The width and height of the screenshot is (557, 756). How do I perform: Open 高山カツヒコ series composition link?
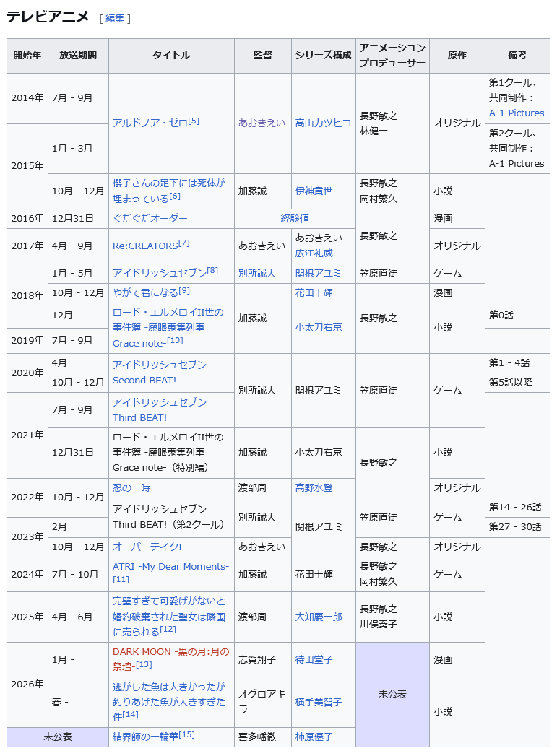(323, 123)
